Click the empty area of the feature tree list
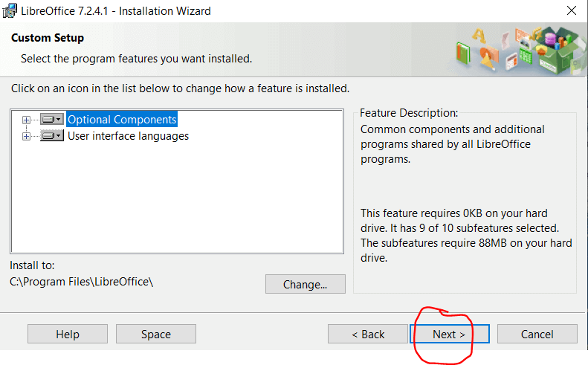Viewport: 588px width, 365px height. 177,201
